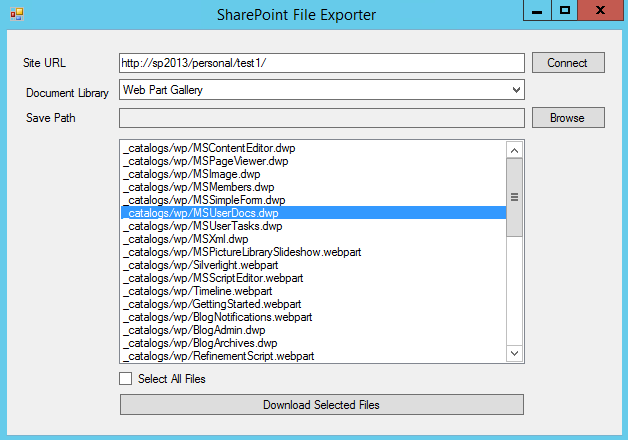Click the app icon in the title bar
Viewport: 628px width, 440px height.
click(x=16, y=15)
